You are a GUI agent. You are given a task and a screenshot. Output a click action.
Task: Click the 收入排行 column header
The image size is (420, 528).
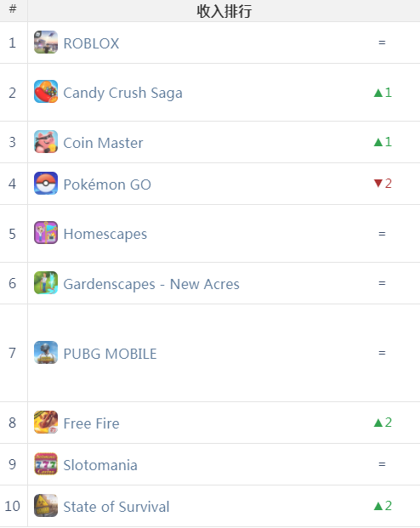click(224, 11)
